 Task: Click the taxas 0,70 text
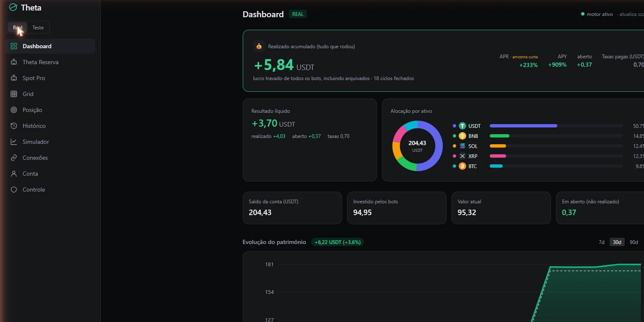pyautogui.click(x=338, y=136)
